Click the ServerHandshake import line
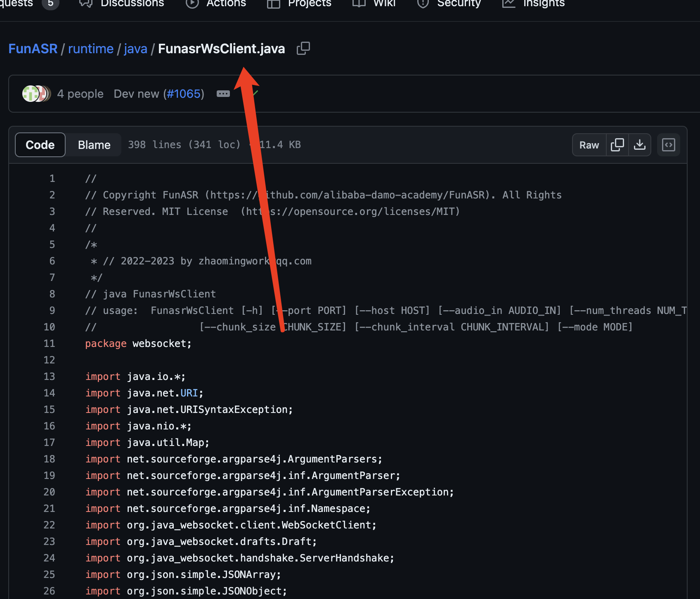Screen dimensions: 700x599 coord(240,558)
